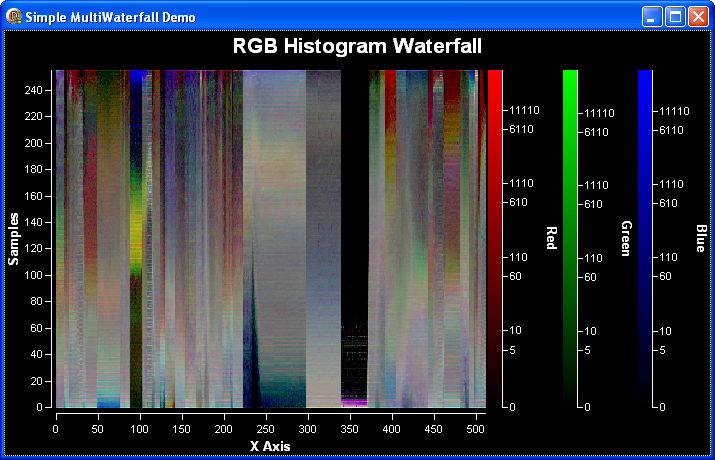Click the 500 tick on X axis
This screenshot has width=715, height=460.
(x=476, y=429)
